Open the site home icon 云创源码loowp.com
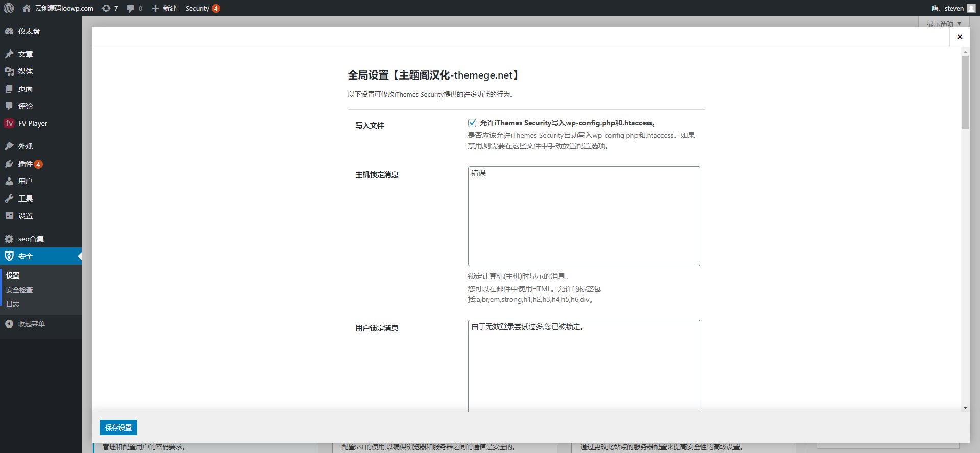The height and width of the screenshot is (453, 980). coord(27,8)
